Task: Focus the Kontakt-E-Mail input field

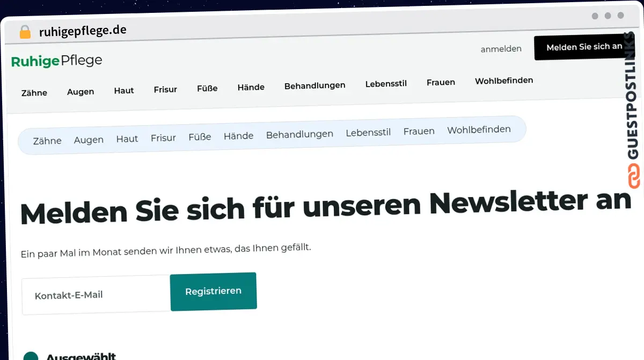Action: click(96, 295)
